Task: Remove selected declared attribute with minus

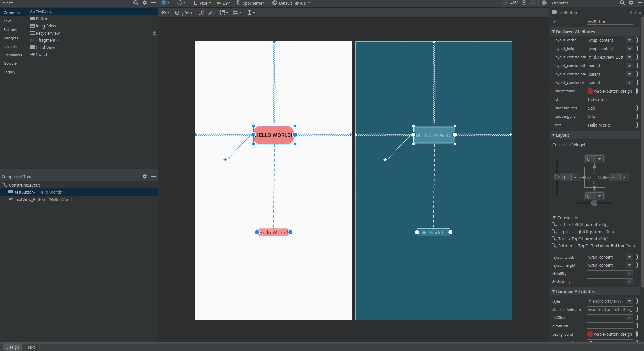Action: 634,31
